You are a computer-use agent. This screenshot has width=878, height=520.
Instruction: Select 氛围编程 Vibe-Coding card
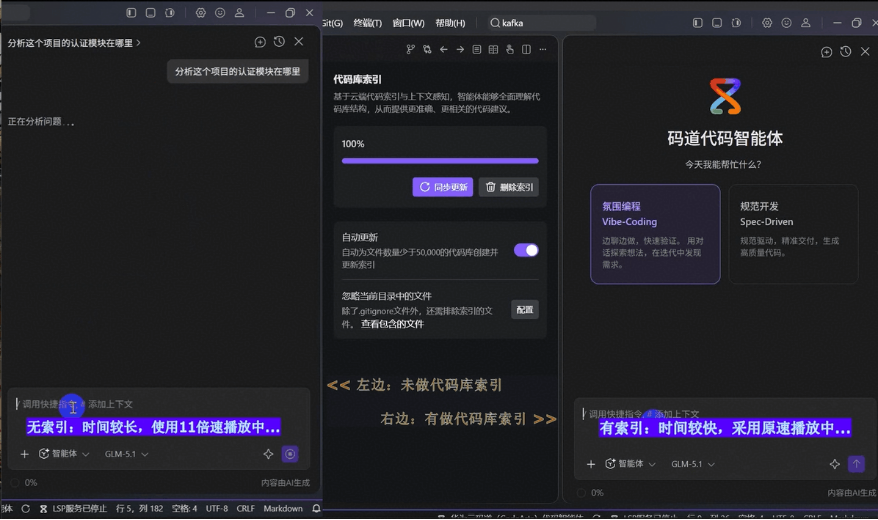pyautogui.click(x=655, y=234)
